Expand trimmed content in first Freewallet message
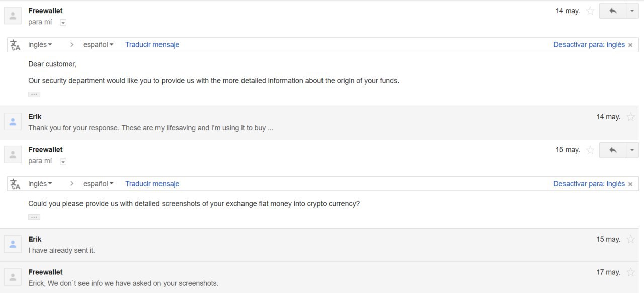This screenshot has width=644, height=293. click(x=34, y=94)
